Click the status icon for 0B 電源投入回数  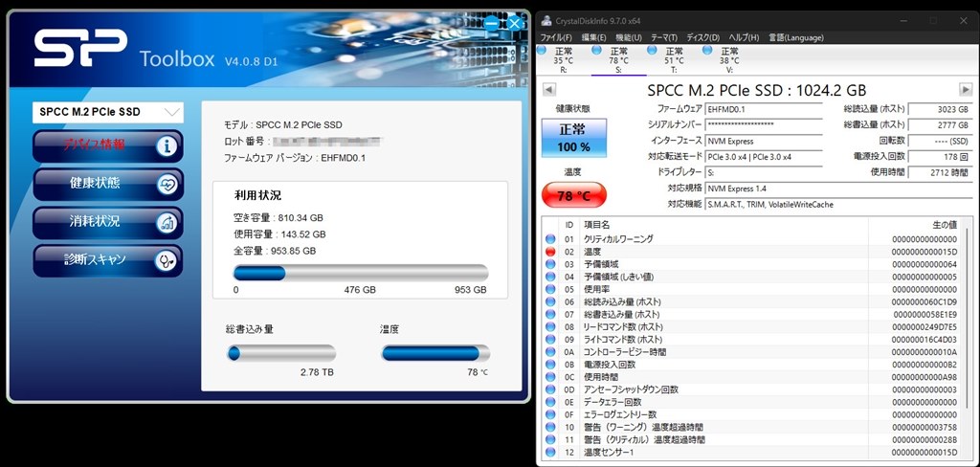(x=550, y=364)
